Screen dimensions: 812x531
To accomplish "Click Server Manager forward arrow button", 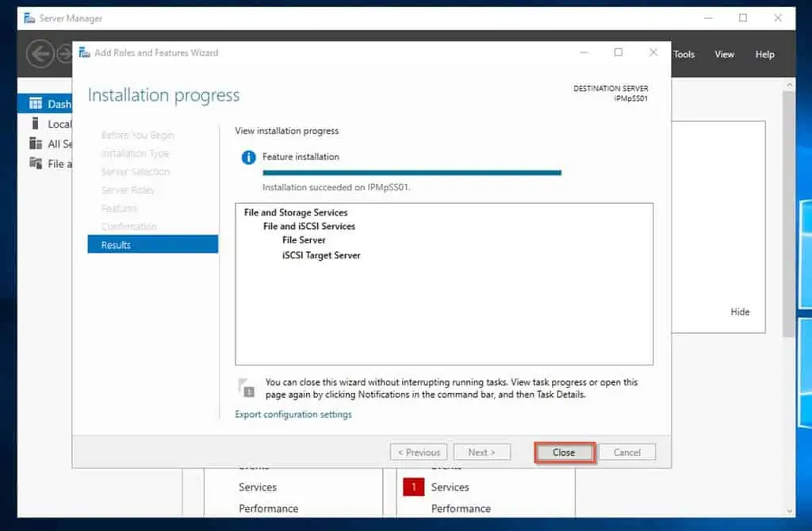I will pos(64,54).
